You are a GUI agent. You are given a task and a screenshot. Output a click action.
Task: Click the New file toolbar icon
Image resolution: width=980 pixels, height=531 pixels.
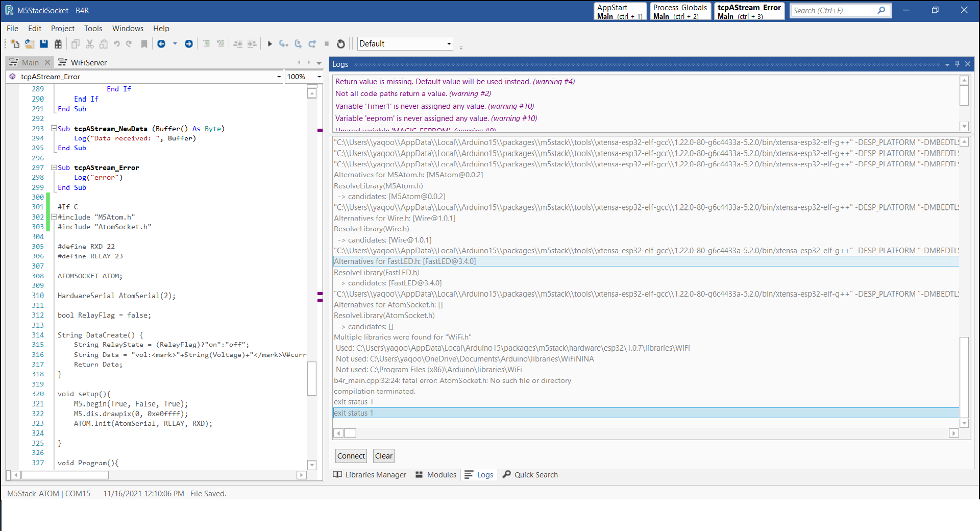15,44
